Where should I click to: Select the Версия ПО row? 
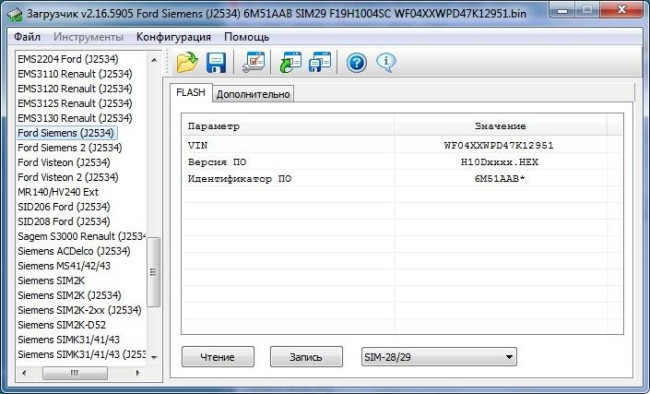pos(402,162)
